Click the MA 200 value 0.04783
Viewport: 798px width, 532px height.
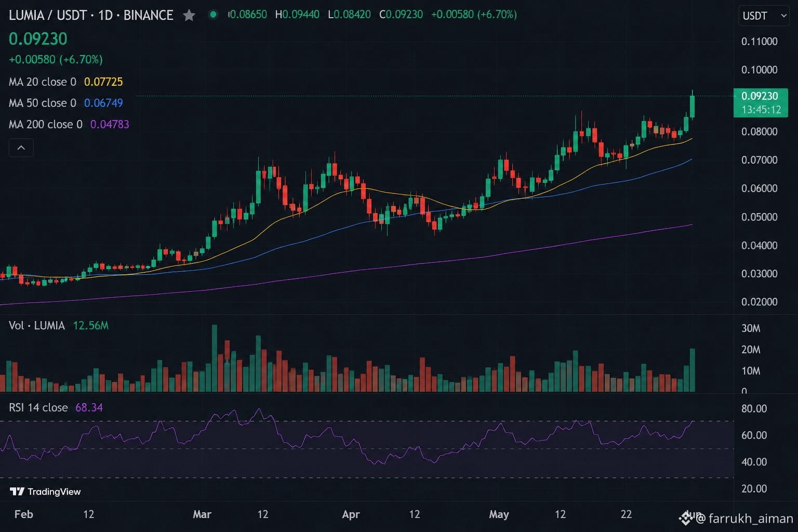point(110,124)
